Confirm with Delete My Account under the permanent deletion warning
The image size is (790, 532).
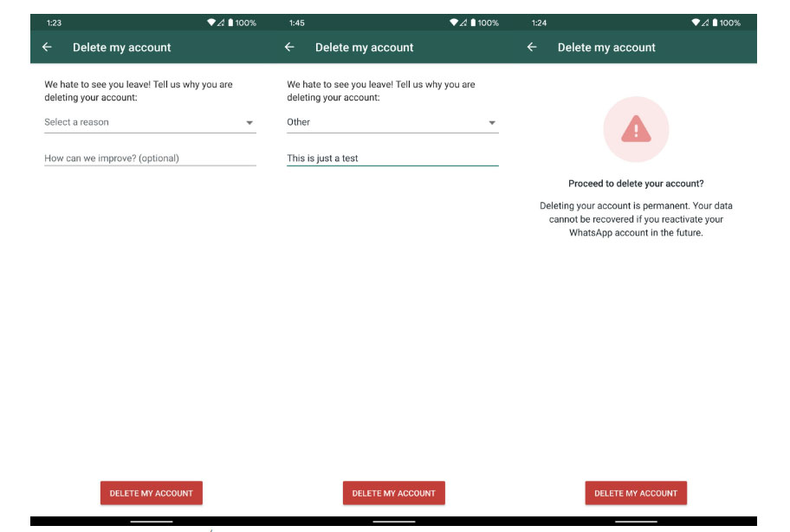click(x=636, y=493)
